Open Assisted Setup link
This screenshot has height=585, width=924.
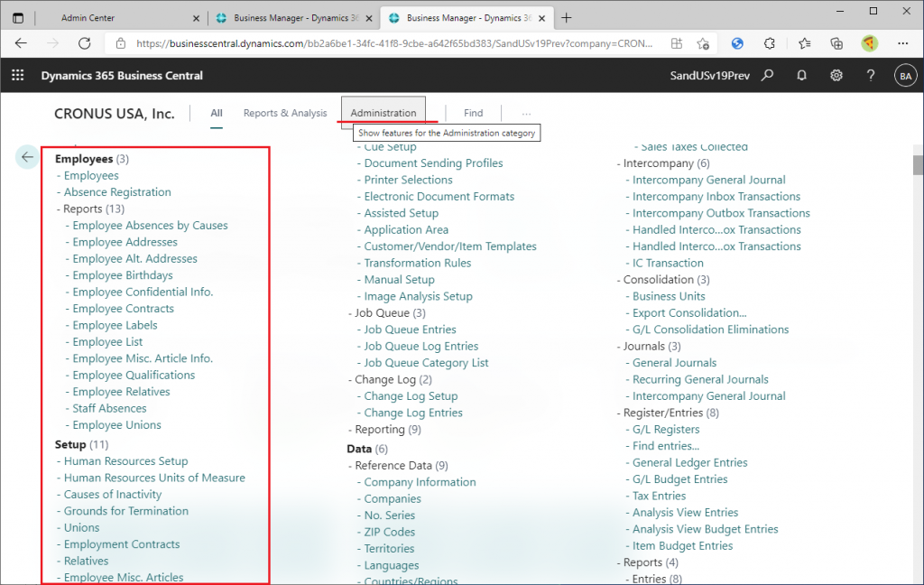click(x=402, y=213)
